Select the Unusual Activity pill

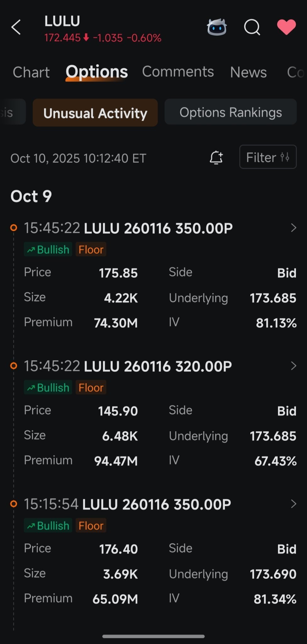coord(95,113)
